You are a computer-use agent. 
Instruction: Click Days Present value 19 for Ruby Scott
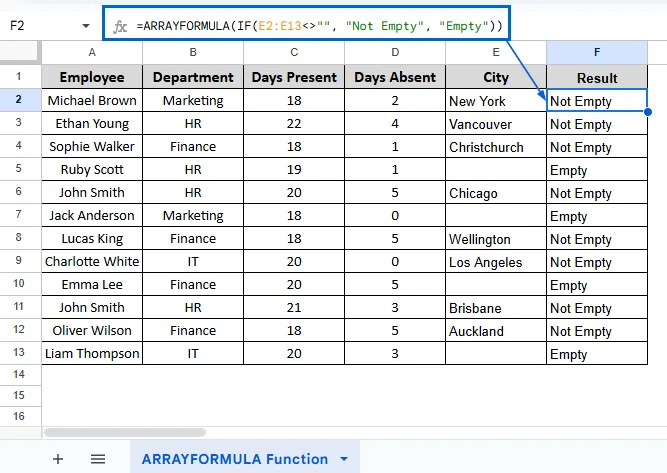pos(294,169)
